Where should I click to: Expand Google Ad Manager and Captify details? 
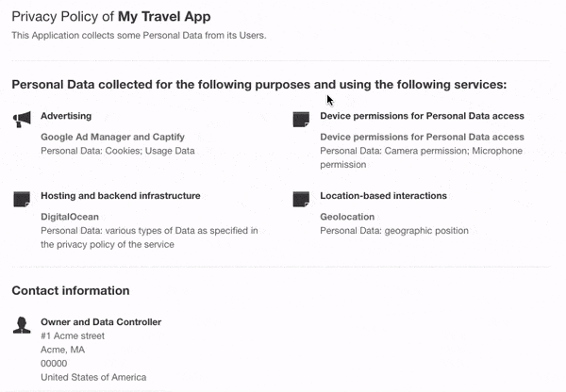[112, 137]
